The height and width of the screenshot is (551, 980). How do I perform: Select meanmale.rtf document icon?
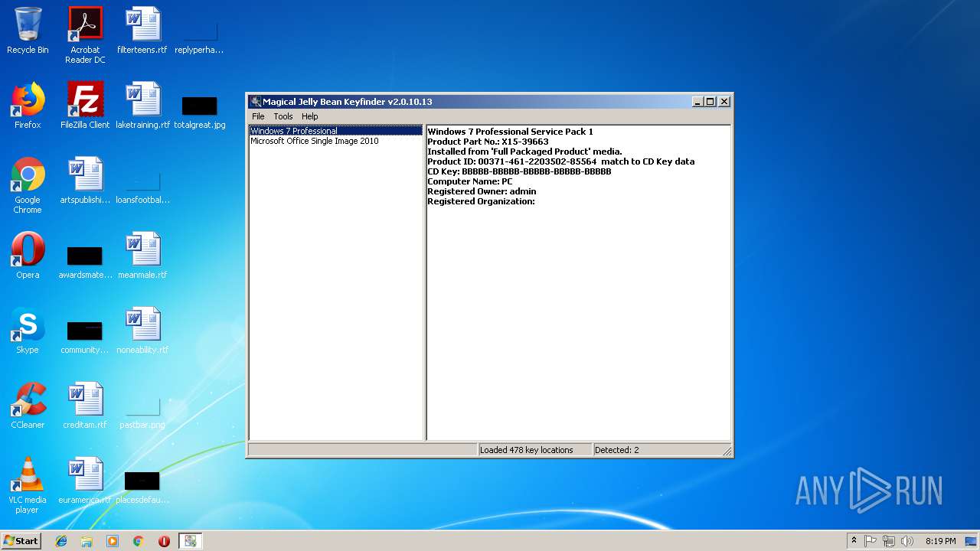[142, 256]
